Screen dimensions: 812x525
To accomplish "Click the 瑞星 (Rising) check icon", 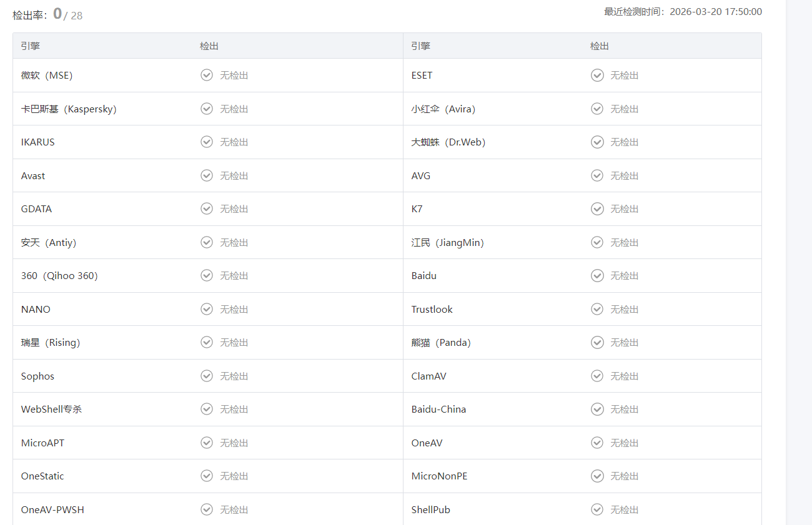I will pyautogui.click(x=207, y=342).
